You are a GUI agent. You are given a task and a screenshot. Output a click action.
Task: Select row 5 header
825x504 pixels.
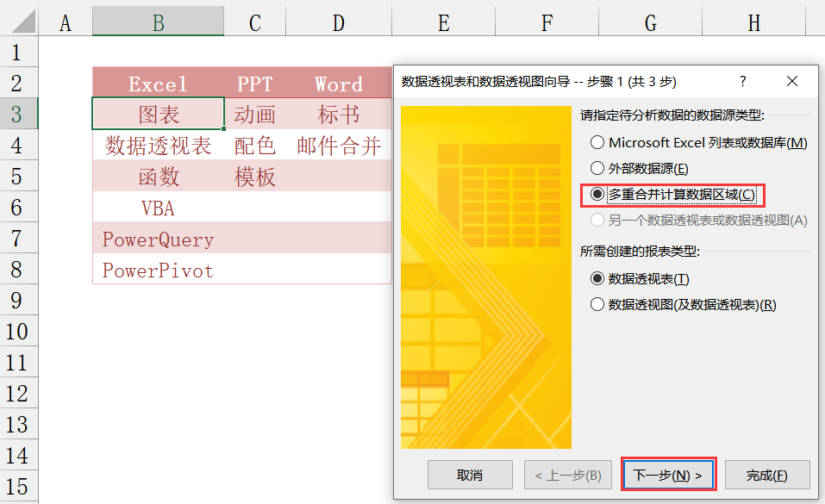(x=19, y=176)
